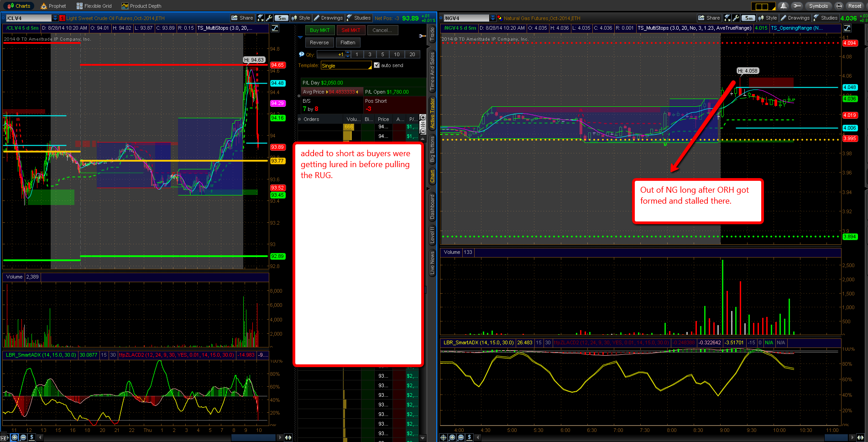Zoom in on the /CLV4 chart

pos(15,437)
